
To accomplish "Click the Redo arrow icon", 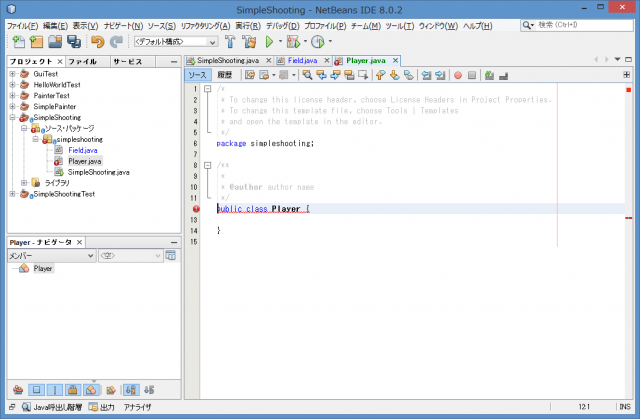I will (x=116, y=42).
